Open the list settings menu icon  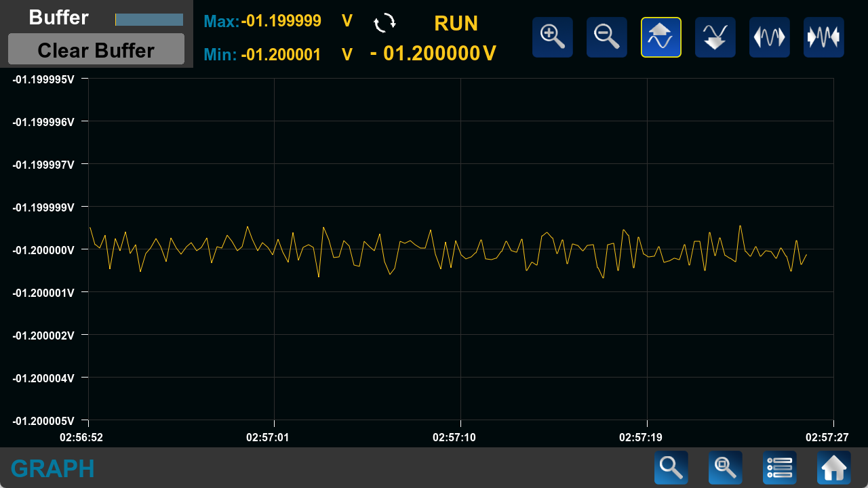pos(780,468)
